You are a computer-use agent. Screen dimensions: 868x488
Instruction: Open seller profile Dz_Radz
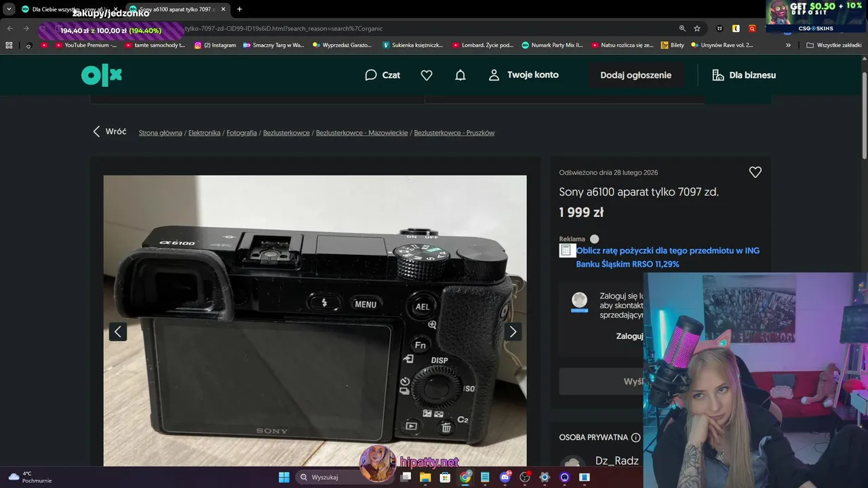[x=616, y=461]
